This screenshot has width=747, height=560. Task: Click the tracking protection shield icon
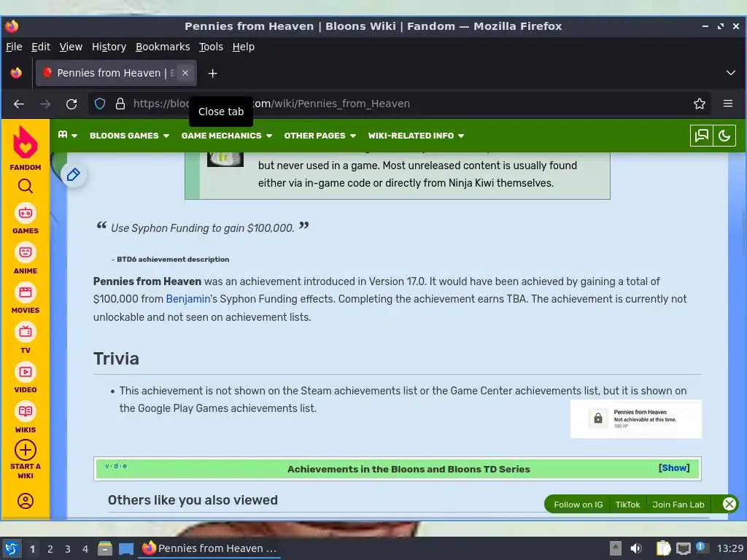[x=99, y=104]
